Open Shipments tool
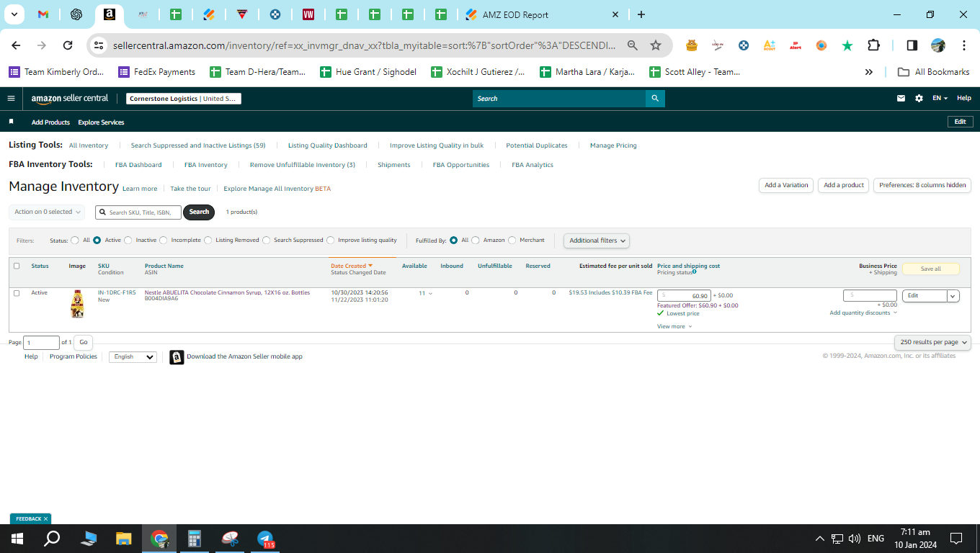 click(394, 165)
